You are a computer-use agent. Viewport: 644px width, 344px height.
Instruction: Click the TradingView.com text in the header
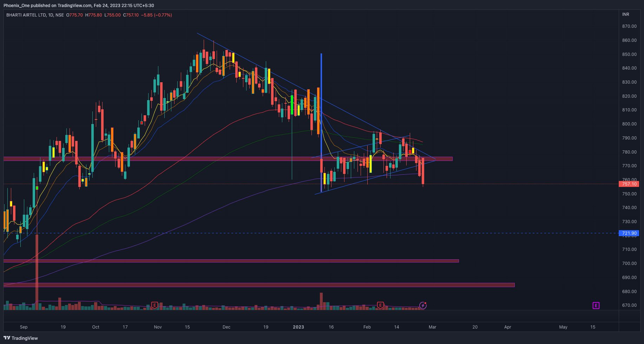tap(73, 5)
